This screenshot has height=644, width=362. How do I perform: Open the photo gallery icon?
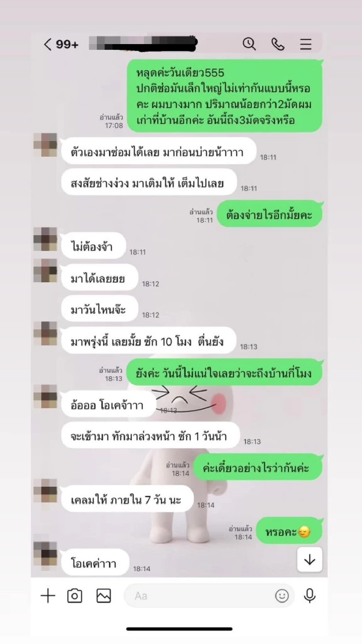103,596
